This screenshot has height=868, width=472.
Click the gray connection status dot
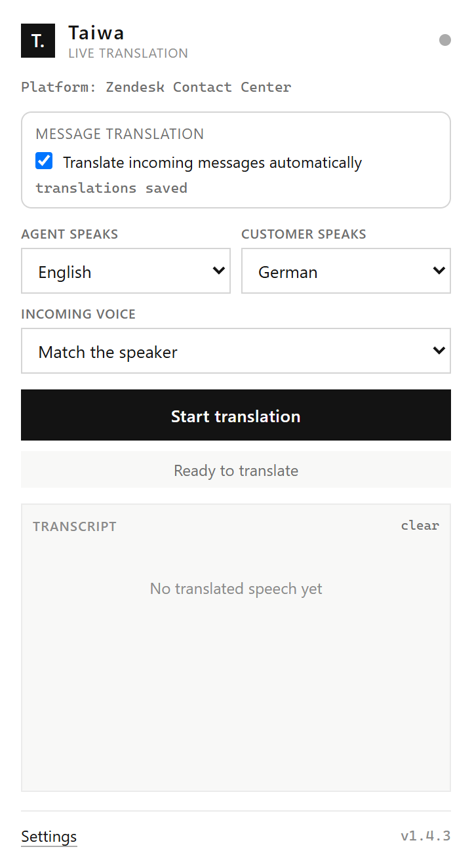coord(445,40)
